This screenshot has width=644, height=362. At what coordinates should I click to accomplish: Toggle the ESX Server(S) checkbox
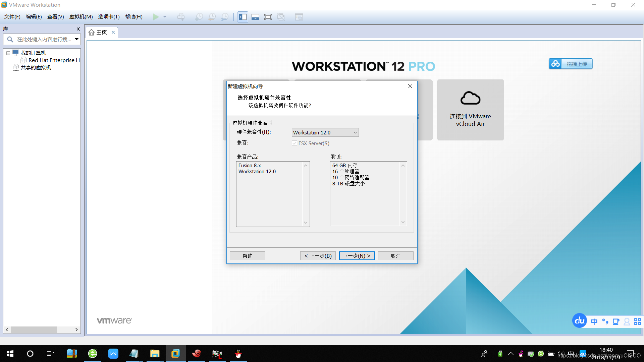(x=294, y=143)
